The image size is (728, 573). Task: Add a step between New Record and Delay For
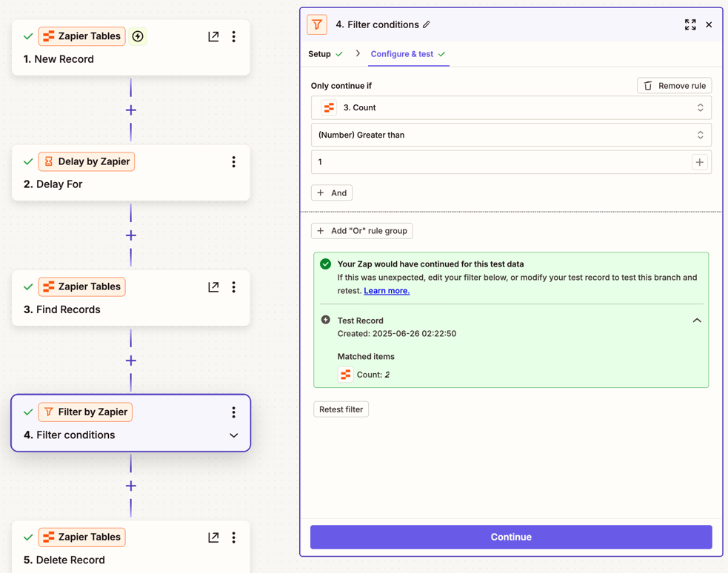tap(131, 110)
